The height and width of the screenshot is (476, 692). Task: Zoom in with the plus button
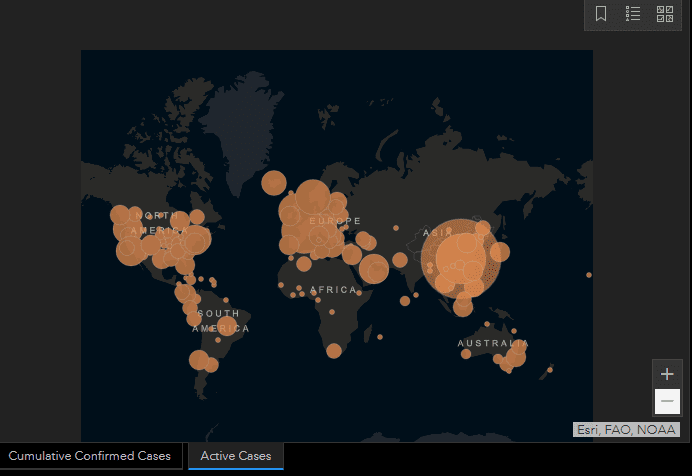[x=667, y=374]
